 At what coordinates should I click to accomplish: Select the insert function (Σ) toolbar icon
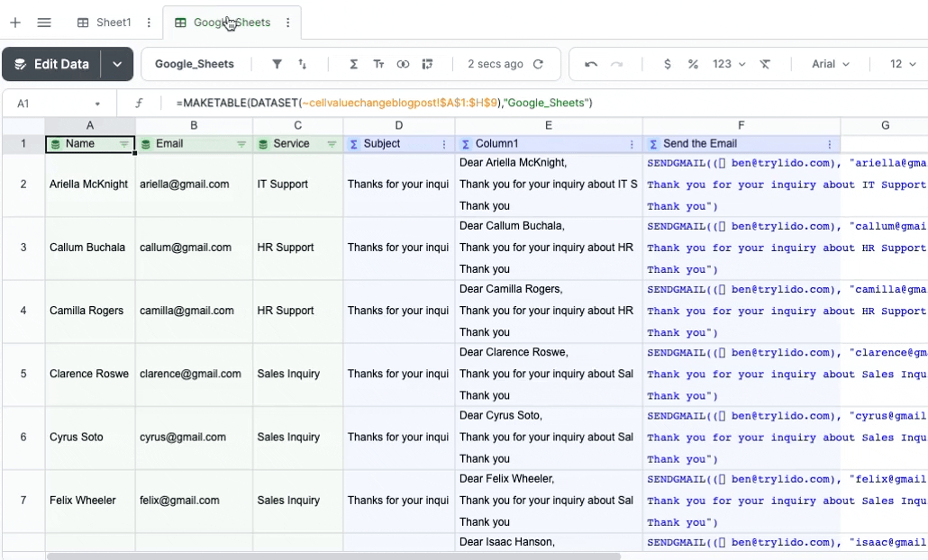(x=352, y=64)
